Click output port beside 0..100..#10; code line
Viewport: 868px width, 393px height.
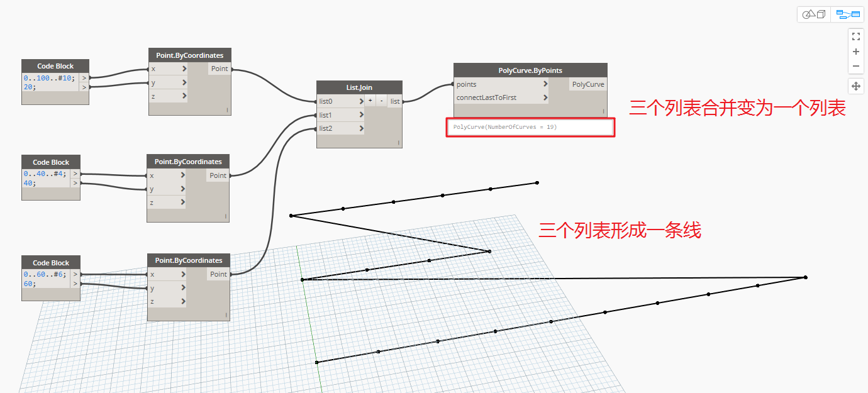point(84,78)
